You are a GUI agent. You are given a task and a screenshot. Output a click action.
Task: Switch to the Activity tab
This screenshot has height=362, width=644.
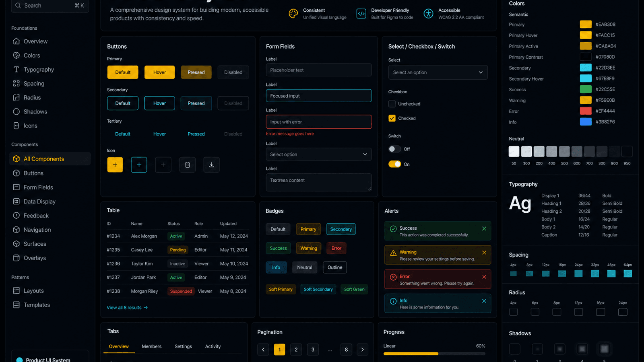pos(213,346)
